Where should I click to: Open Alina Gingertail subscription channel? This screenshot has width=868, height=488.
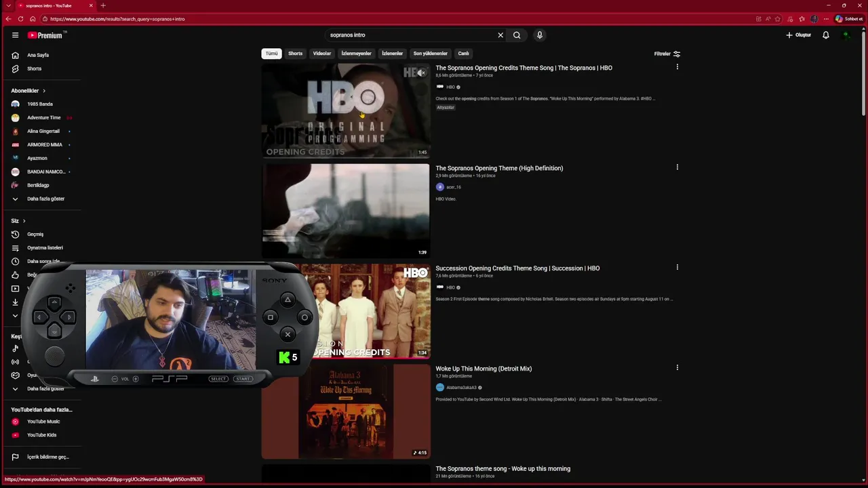pyautogui.click(x=43, y=131)
